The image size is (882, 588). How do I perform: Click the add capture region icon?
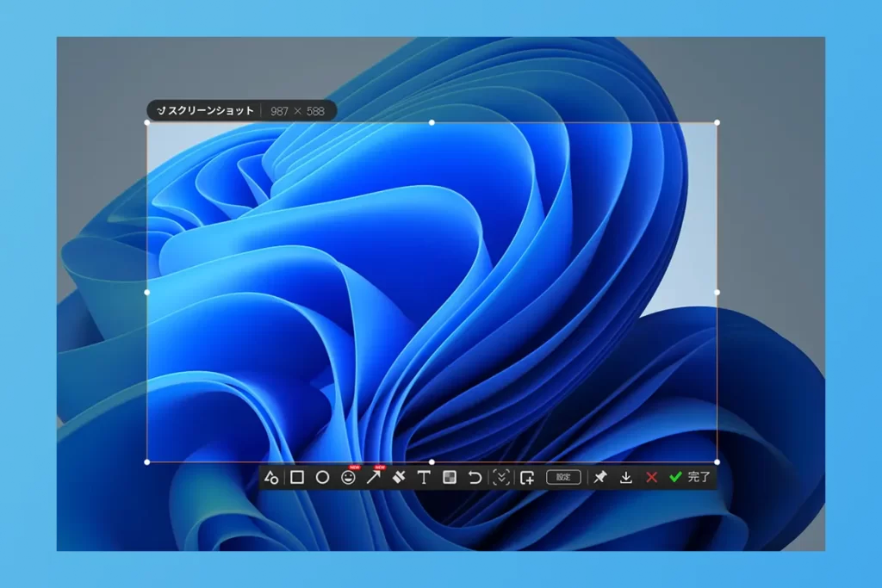(527, 477)
